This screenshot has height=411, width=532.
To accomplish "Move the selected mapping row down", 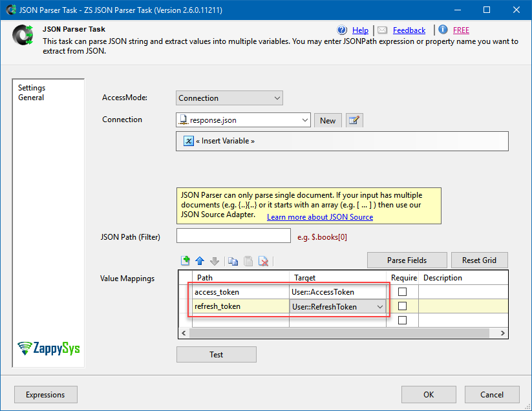I will point(215,261).
